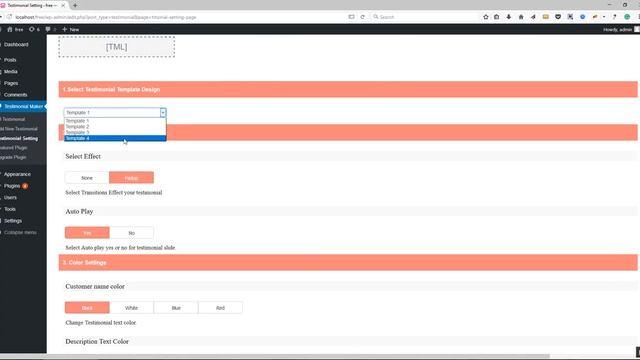
Task: Click the paper-plane send icon in toolbar
Action: [x=533, y=17]
